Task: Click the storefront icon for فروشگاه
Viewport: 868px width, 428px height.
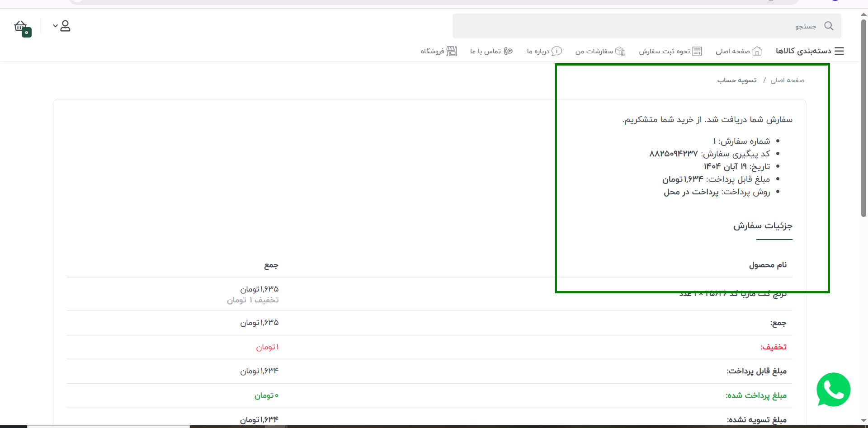Action: point(451,51)
